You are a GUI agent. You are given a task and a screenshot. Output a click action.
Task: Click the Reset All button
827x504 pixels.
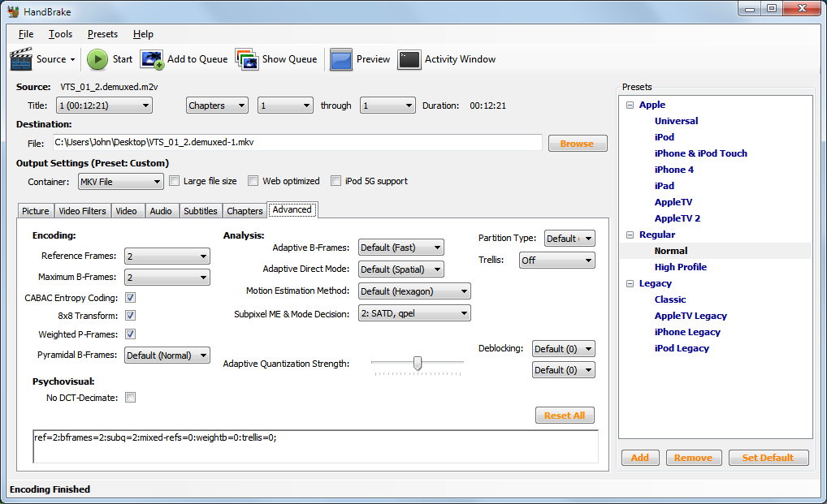pos(565,415)
